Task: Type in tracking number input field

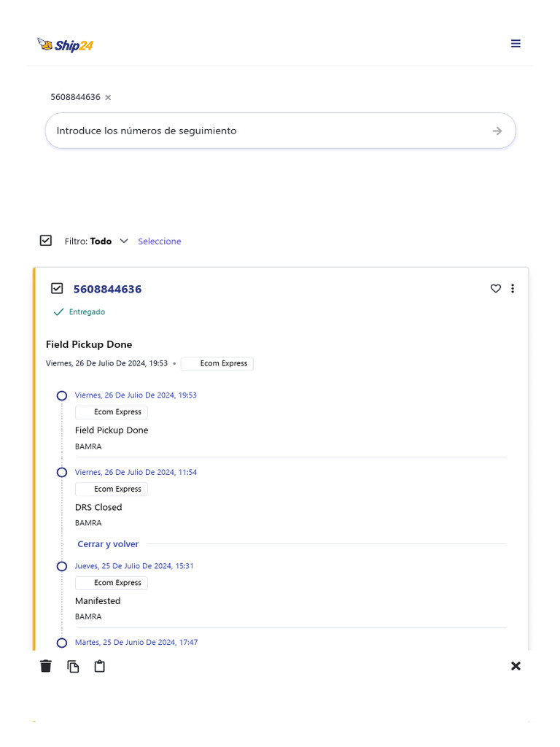Action: tap(262, 131)
